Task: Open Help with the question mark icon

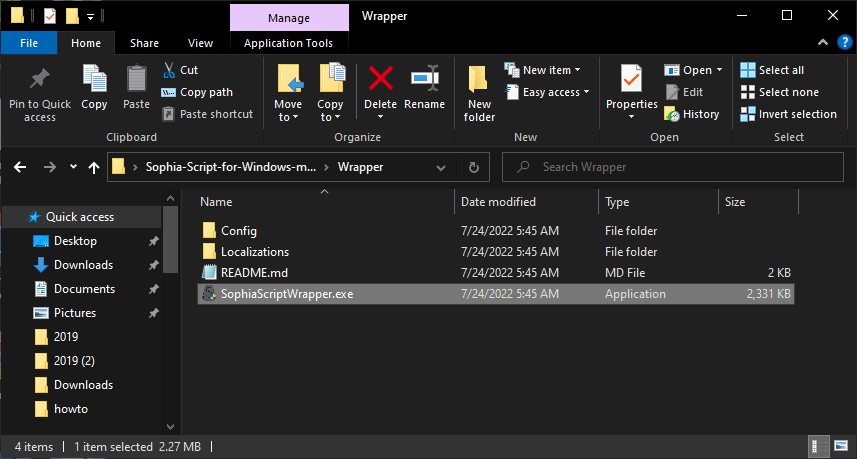Action: (844, 43)
